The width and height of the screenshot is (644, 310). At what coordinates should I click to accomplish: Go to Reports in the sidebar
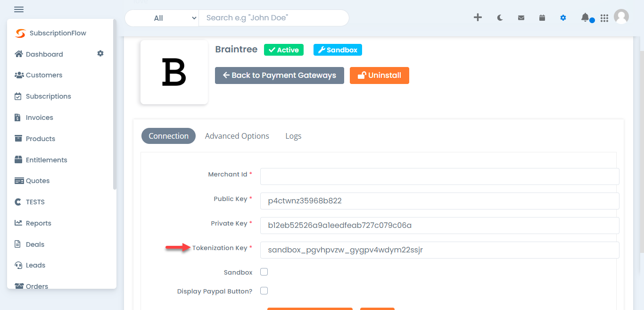(x=39, y=223)
